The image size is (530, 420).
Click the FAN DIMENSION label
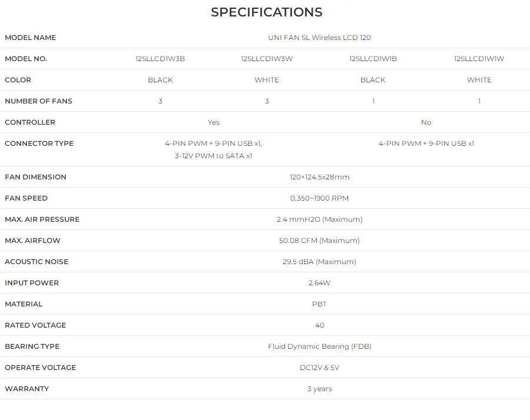tap(35, 177)
